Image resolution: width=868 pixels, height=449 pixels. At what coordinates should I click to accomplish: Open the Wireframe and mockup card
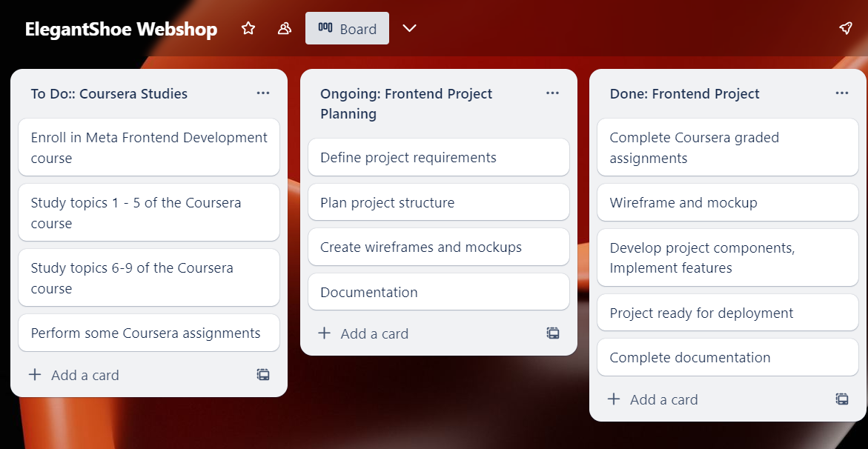tap(727, 202)
